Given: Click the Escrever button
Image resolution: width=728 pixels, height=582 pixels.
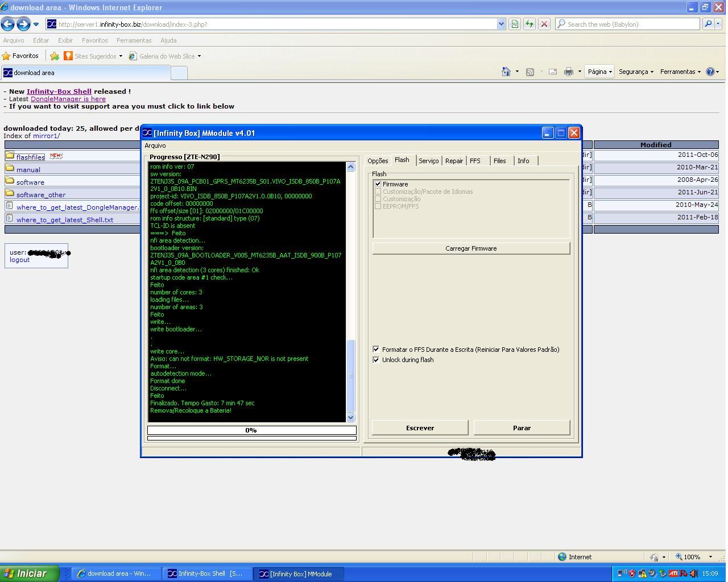Looking at the screenshot, I should (420, 428).
